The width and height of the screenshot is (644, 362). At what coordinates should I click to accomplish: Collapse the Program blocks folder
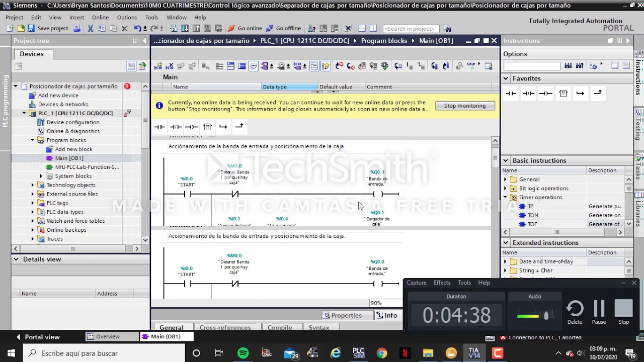[x=33, y=140]
